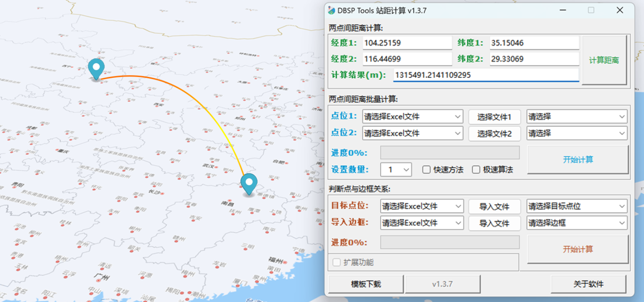Viewport: 644px width, 302px height.
Task: Click the 选择文件2 button
Action: [494, 134]
